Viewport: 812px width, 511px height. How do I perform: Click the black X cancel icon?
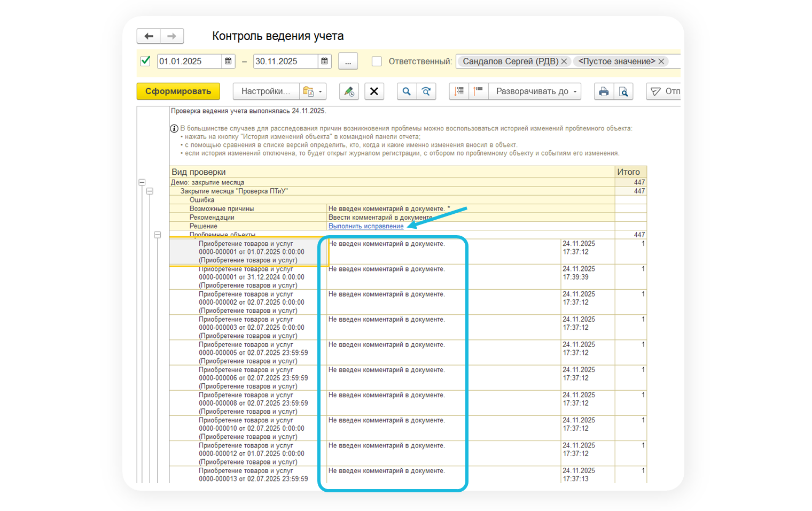374,91
